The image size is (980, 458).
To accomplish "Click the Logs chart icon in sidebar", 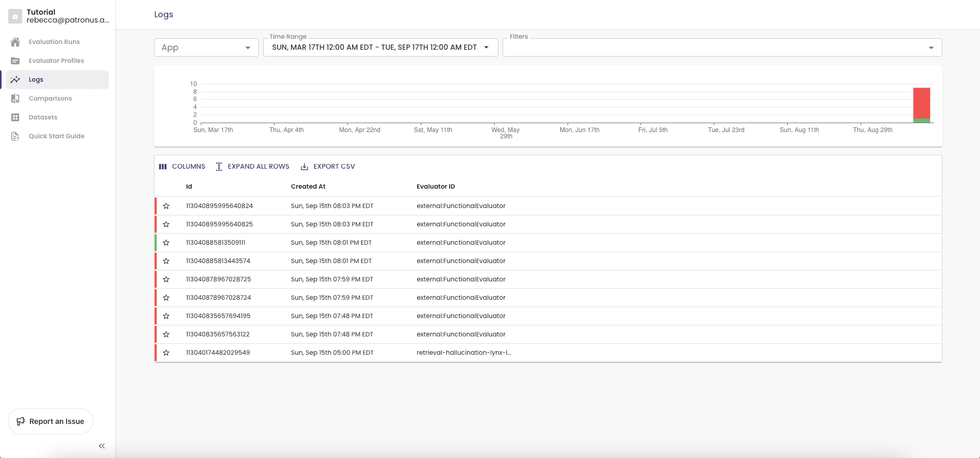I will coord(15,80).
